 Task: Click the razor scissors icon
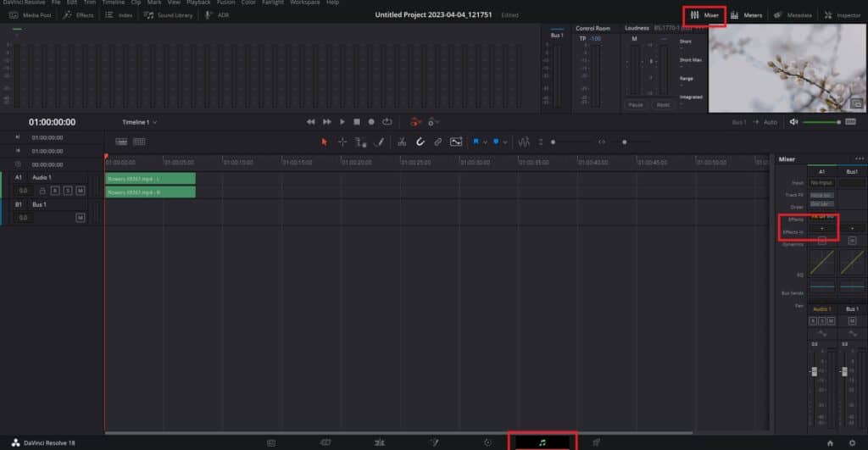pos(402,142)
